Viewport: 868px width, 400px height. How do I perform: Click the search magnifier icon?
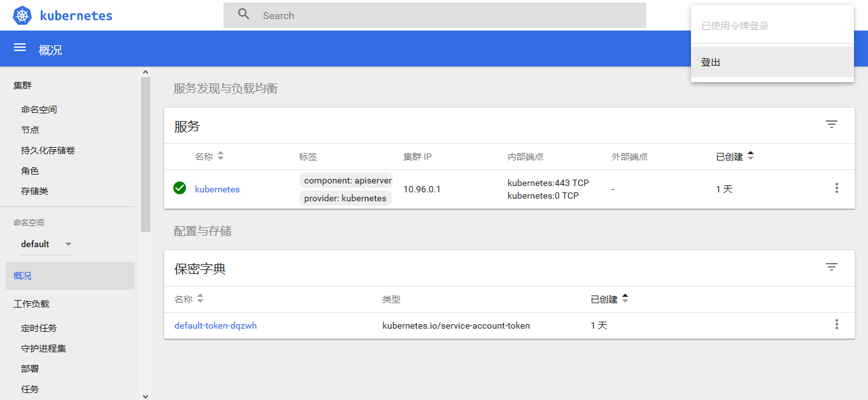coord(243,15)
